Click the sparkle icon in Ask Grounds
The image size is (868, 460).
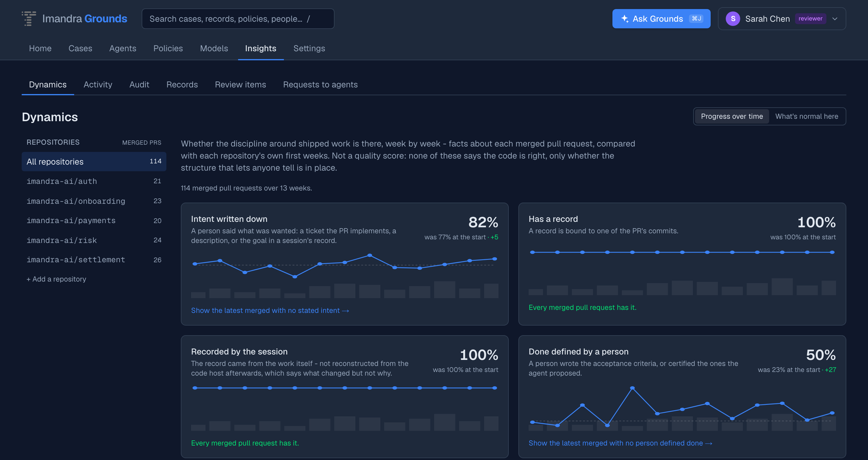tap(625, 19)
